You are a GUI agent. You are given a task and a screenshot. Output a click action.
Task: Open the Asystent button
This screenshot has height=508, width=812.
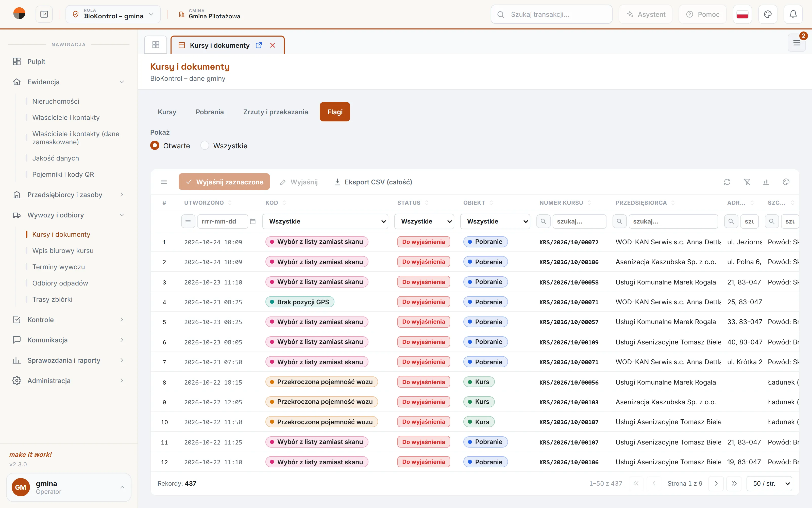(x=646, y=14)
